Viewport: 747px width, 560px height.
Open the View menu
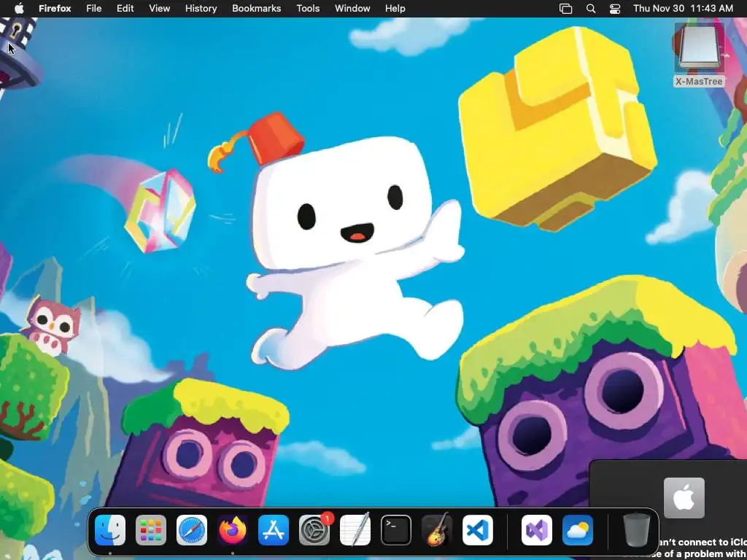pos(159,9)
